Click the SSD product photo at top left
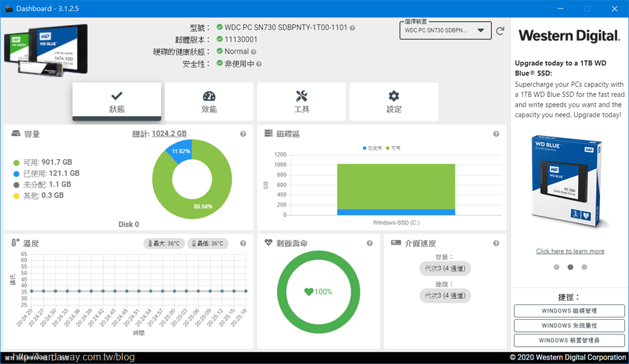 coord(45,50)
